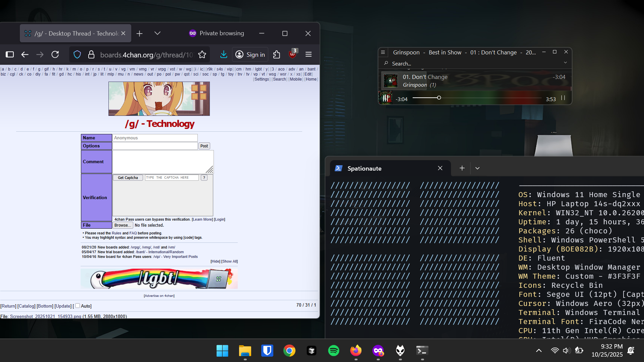This screenshot has width=644, height=362.
Task: Click the Return link below thread
Action: tap(8, 306)
